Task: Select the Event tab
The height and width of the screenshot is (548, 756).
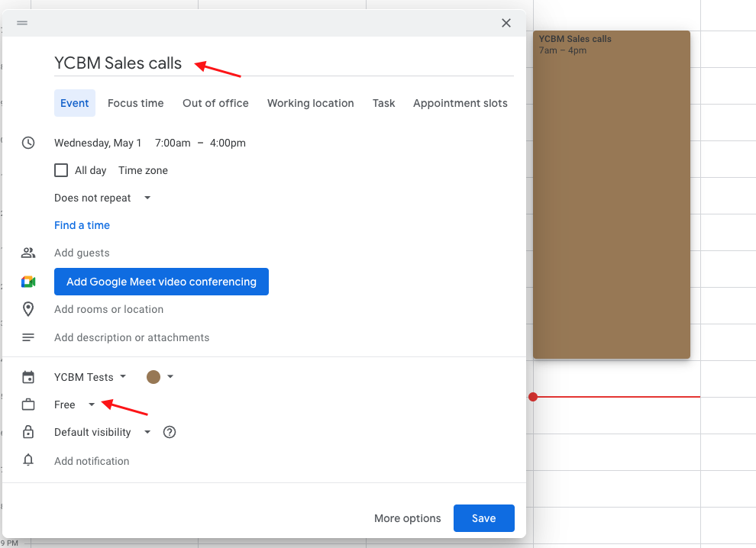Action: (x=74, y=103)
